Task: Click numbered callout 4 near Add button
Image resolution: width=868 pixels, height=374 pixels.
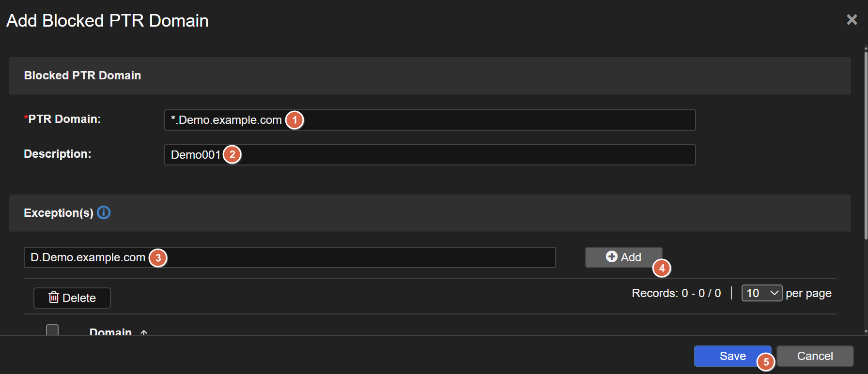Action: click(662, 268)
